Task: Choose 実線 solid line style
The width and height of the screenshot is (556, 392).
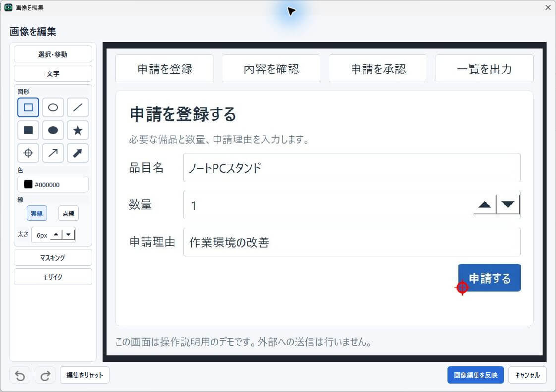Action: (x=37, y=213)
